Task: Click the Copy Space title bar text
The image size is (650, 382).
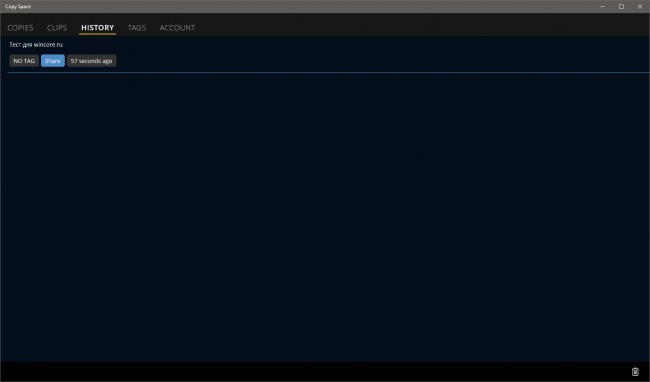Action: click(x=18, y=7)
